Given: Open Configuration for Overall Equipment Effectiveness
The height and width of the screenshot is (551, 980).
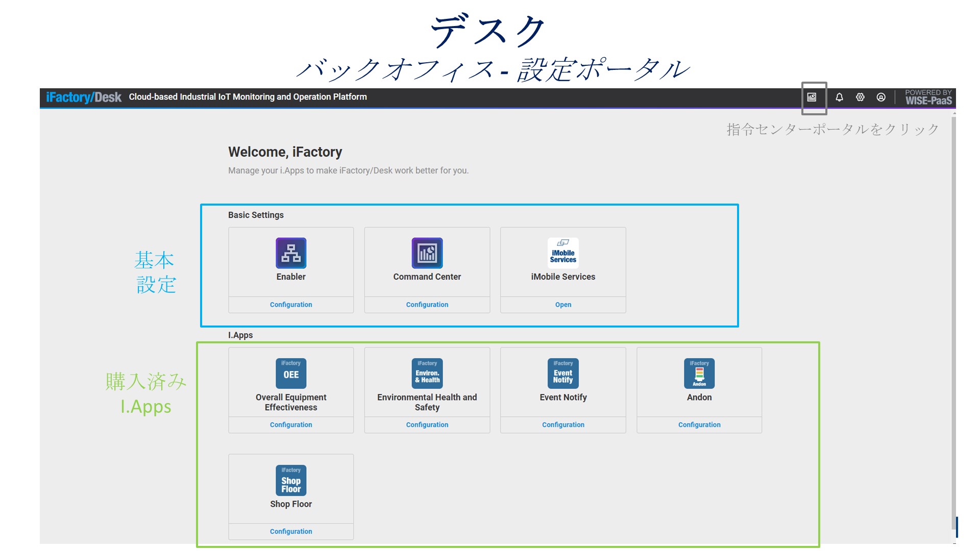Looking at the screenshot, I should coord(291,424).
